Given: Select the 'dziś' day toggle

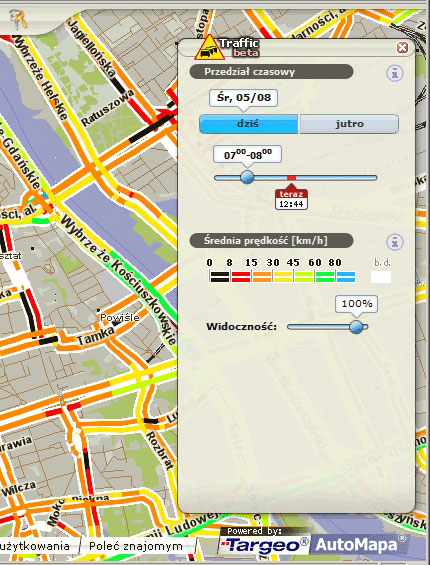Looking at the screenshot, I should (x=249, y=124).
